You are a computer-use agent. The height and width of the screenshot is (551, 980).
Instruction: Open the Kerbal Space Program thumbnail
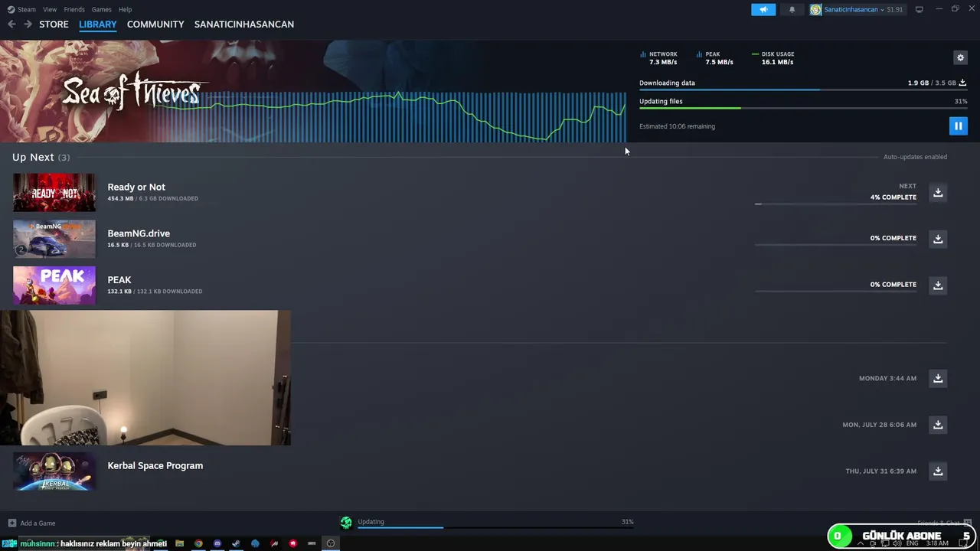pos(54,471)
